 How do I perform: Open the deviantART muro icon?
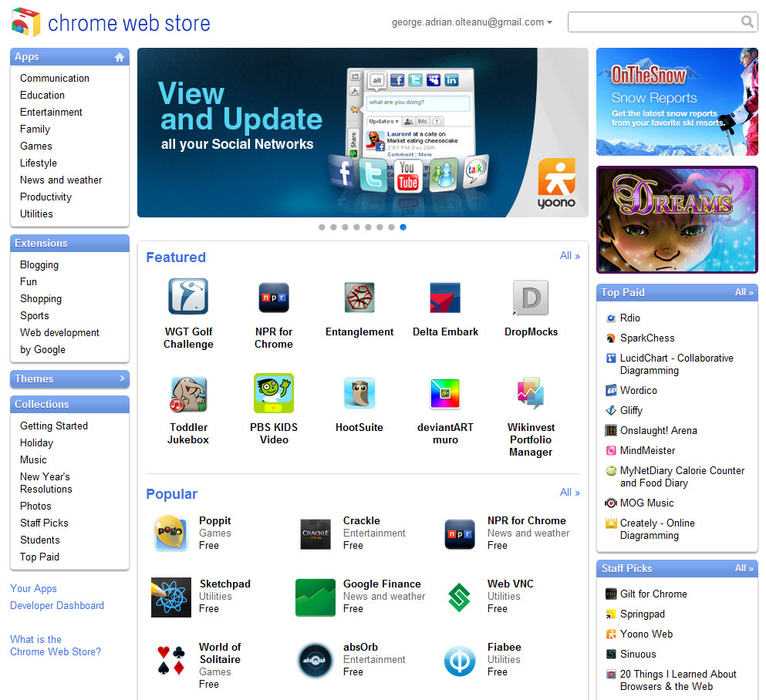[x=445, y=393]
